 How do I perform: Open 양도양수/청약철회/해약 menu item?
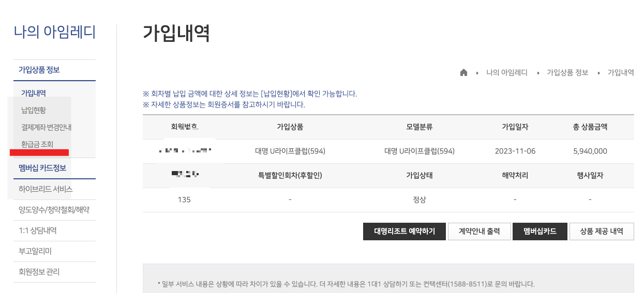tap(54, 210)
